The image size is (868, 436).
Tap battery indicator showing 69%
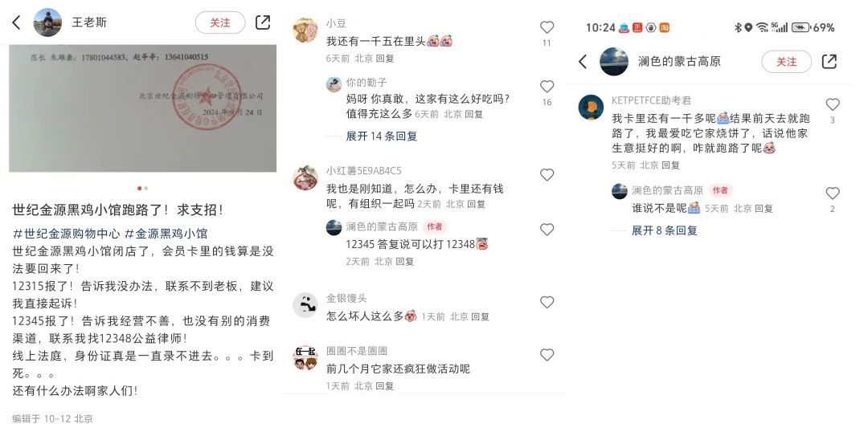[813, 27]
